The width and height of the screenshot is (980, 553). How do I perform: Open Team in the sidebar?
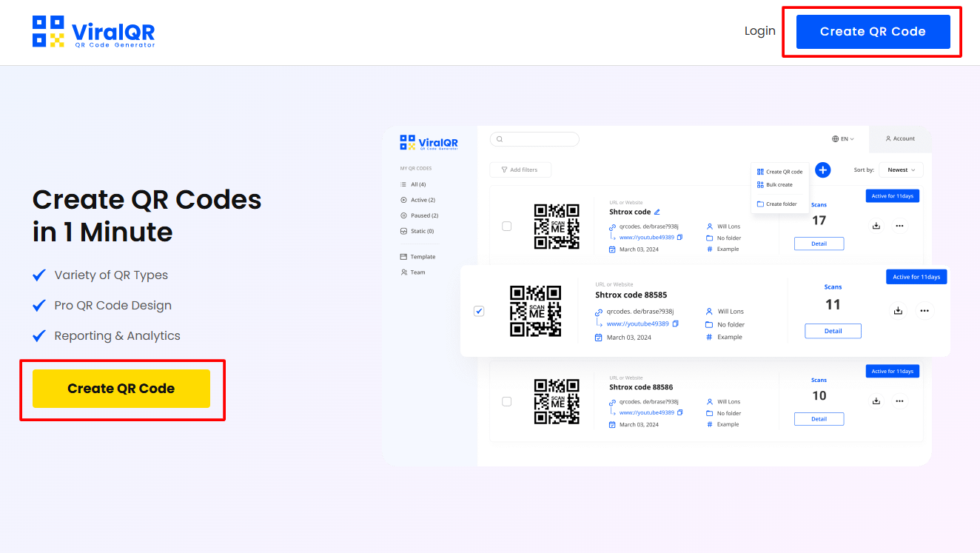click(x=413, y=272)
